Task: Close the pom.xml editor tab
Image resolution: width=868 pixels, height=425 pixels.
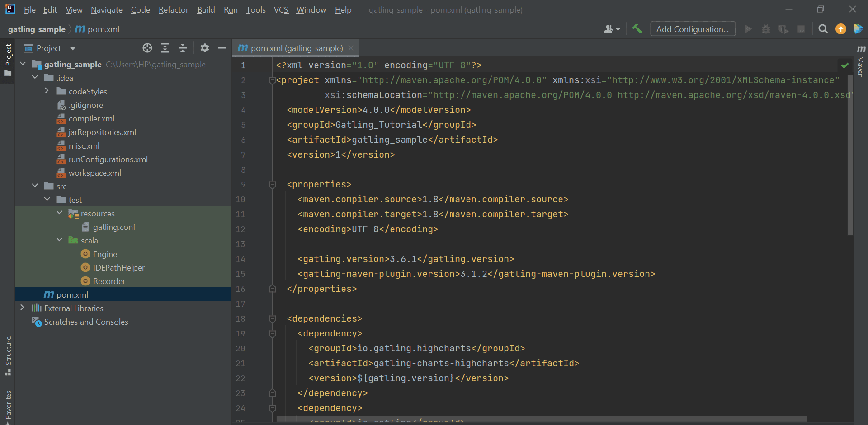Action: point(351,48)
